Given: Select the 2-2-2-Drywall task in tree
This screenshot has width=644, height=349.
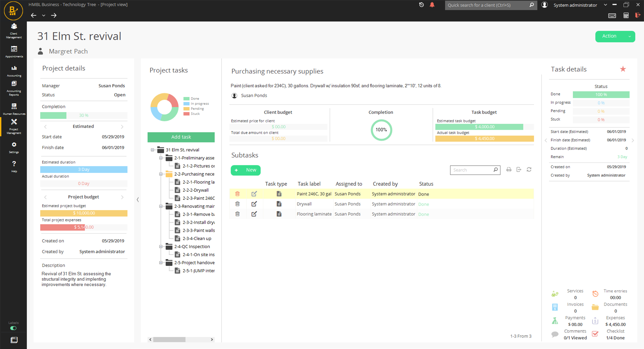Looking at the screenshot, I should [195, 190].
